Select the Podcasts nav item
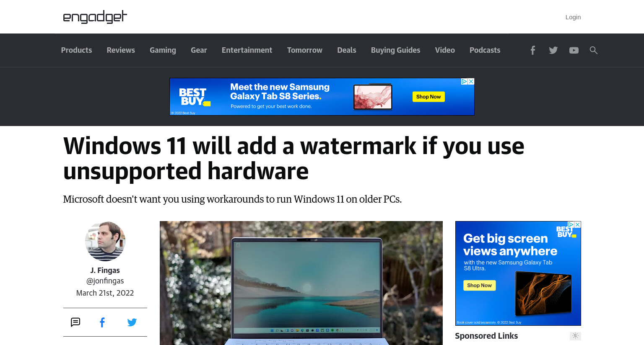Viewport: 644px width, 345px height. [x=485, y=50]
